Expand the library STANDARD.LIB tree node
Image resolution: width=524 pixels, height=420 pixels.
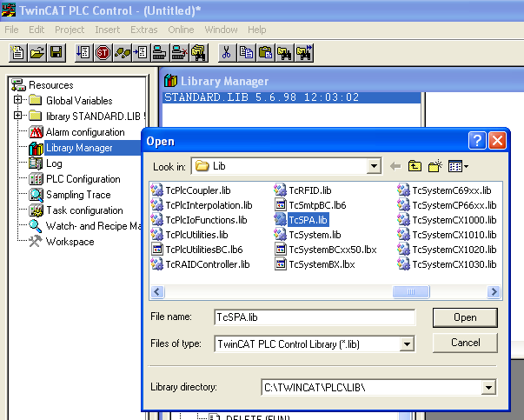tap(17, 116)
